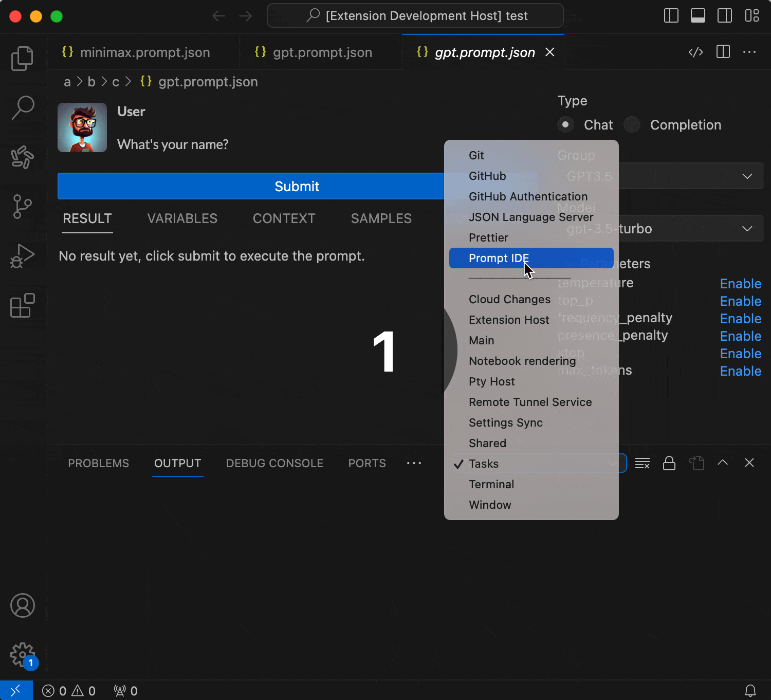
Task: Click the notifications bell in status bar
Action: point(750,690)
